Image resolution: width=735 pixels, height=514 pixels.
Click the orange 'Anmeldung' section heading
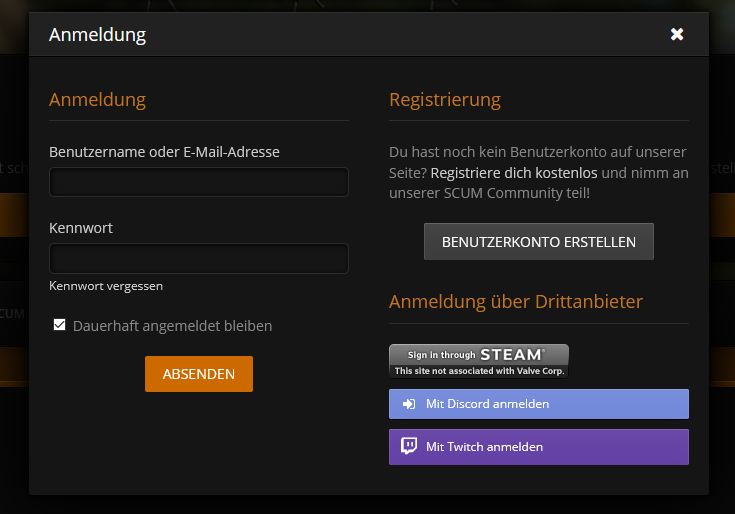(x=97, y=100)
